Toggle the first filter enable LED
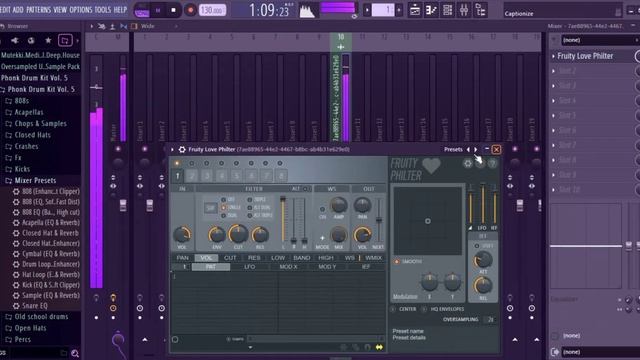 (177, 163)
